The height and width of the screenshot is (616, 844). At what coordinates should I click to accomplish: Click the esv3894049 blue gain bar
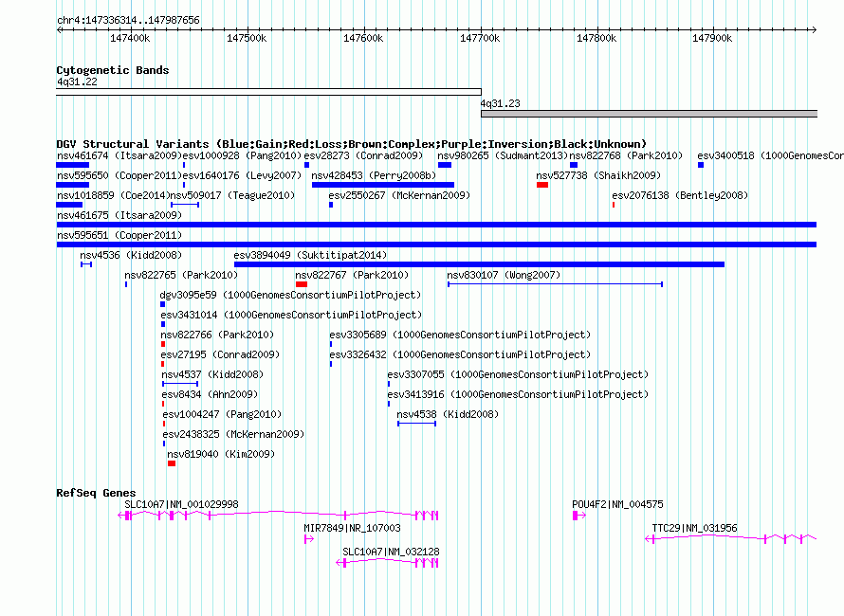pos(479,264)
